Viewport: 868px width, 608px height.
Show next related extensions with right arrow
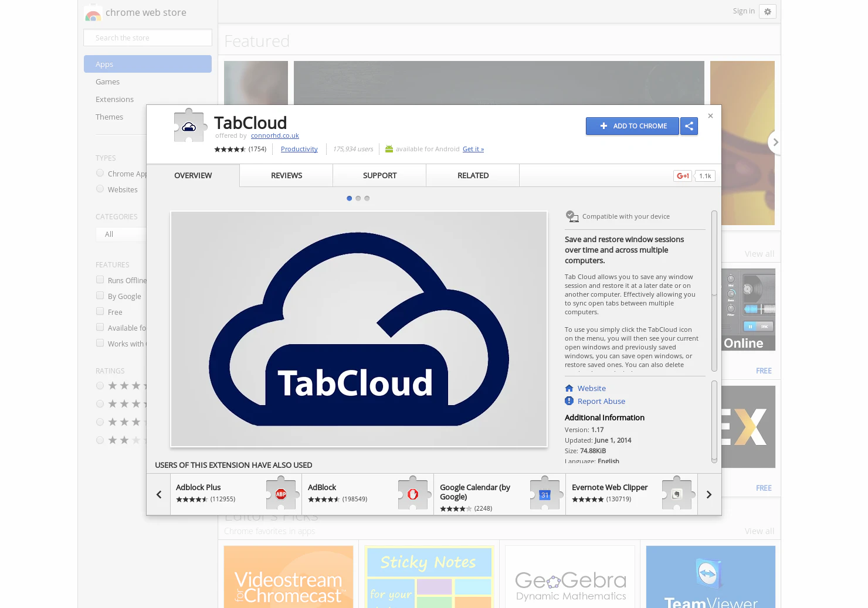tap(709, 494)
